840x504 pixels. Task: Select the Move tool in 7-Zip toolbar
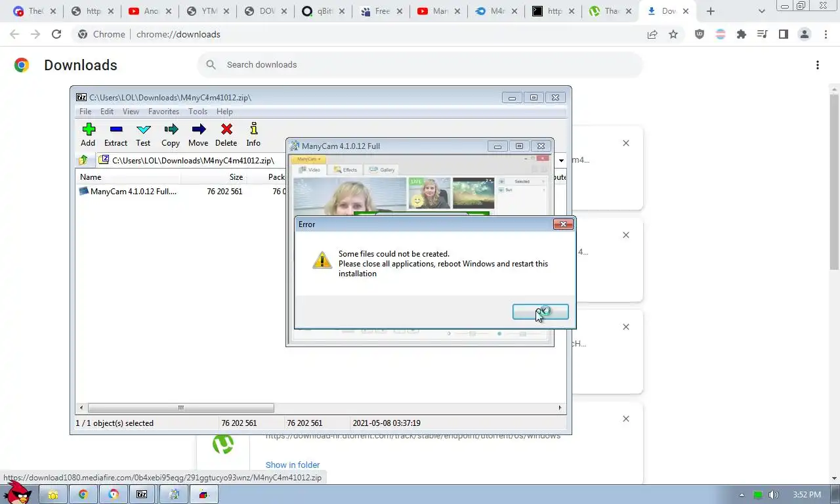point(198,135)
